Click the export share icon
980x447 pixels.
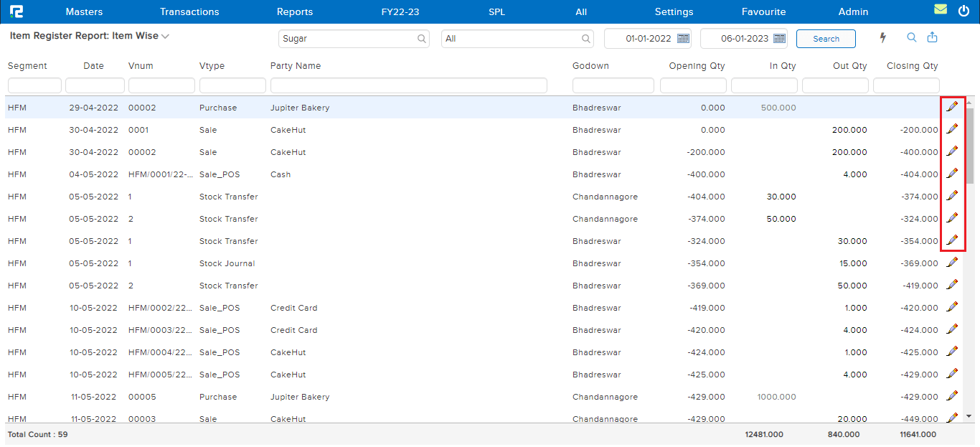click(933, 38)
